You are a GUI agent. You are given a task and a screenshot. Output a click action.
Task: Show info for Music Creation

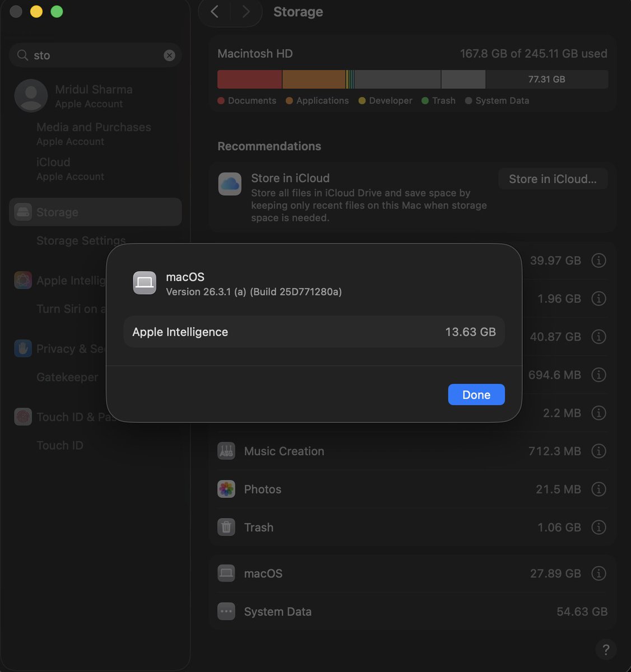[x=599, y=451]
